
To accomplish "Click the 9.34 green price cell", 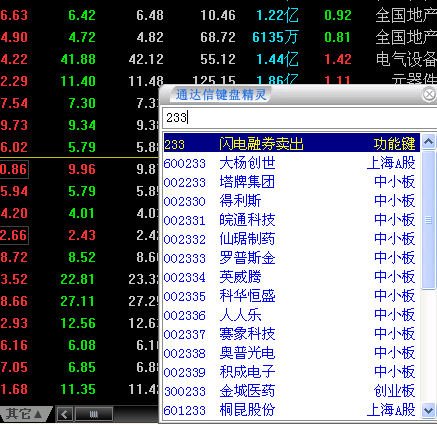I will click(x=82, y=125).
